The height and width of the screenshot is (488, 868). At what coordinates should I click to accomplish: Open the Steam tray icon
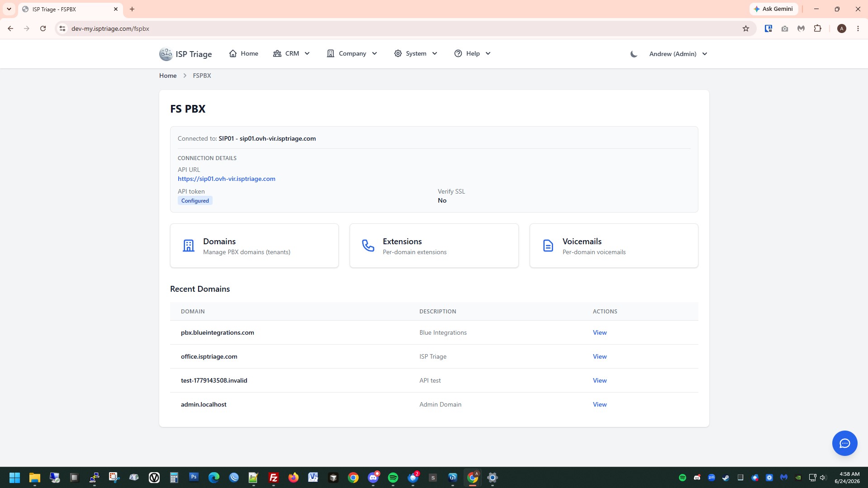click(726, 478)
